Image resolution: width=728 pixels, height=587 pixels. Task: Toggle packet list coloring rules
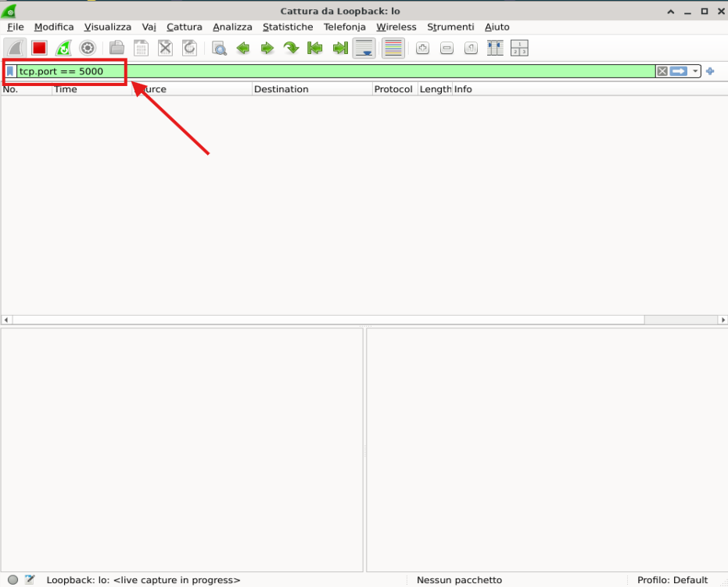coord(393,48)
